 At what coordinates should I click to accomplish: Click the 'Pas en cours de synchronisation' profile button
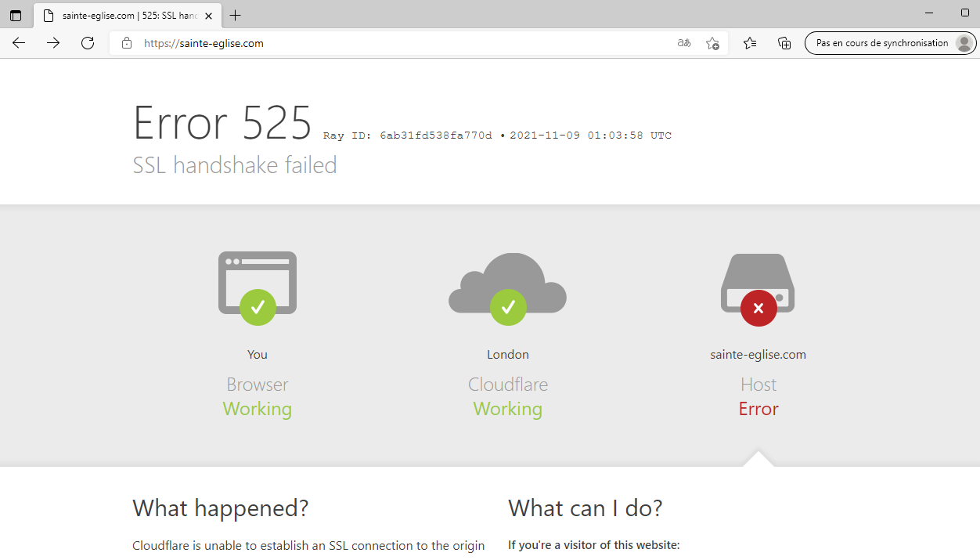point(890,43)
